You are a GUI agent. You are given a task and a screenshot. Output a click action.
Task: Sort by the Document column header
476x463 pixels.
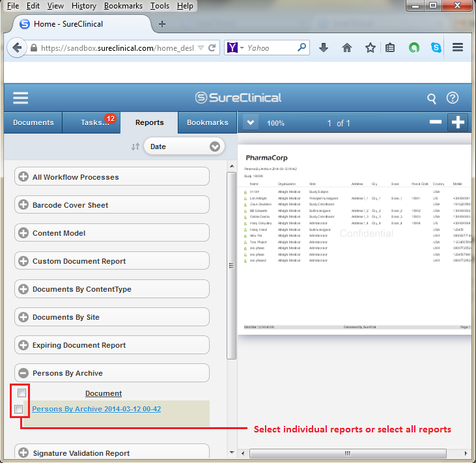coord(104,393)
